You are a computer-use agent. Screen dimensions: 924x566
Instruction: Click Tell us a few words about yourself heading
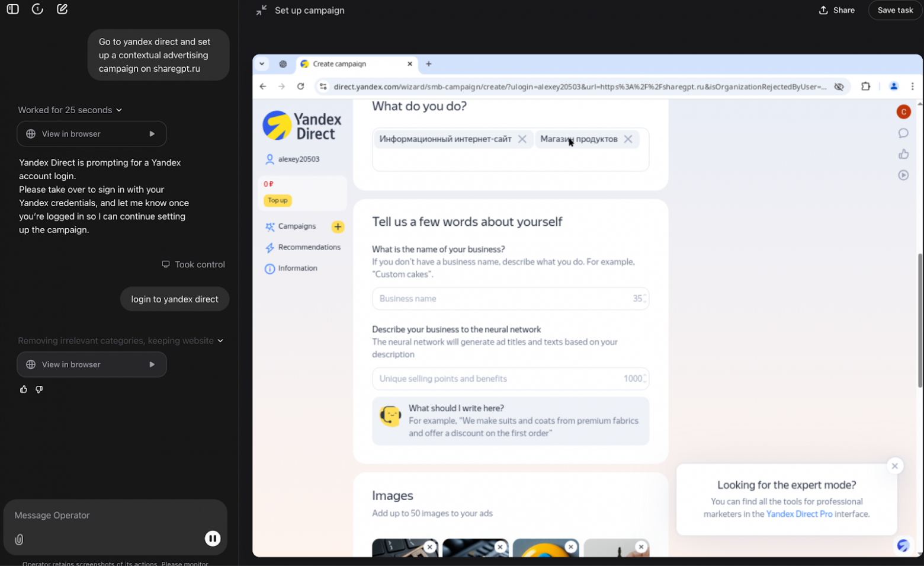[x=467, y=222]
